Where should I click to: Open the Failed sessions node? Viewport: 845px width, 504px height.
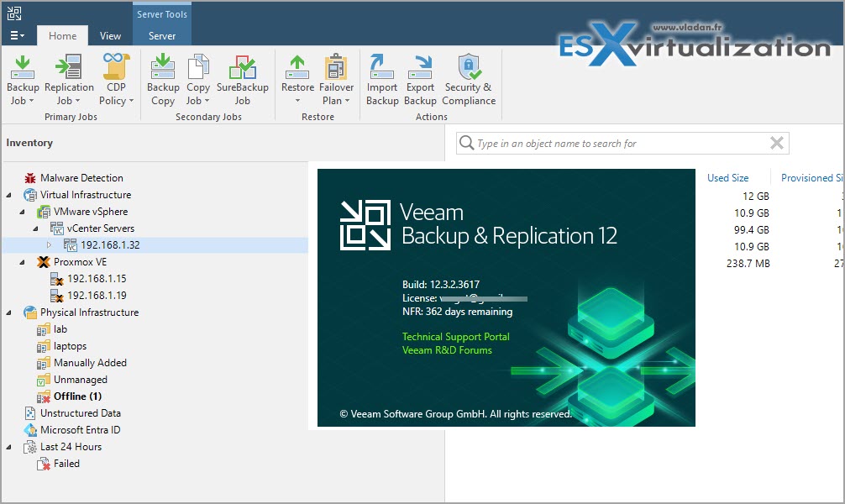pyautogui.click(x=66, y=464)
